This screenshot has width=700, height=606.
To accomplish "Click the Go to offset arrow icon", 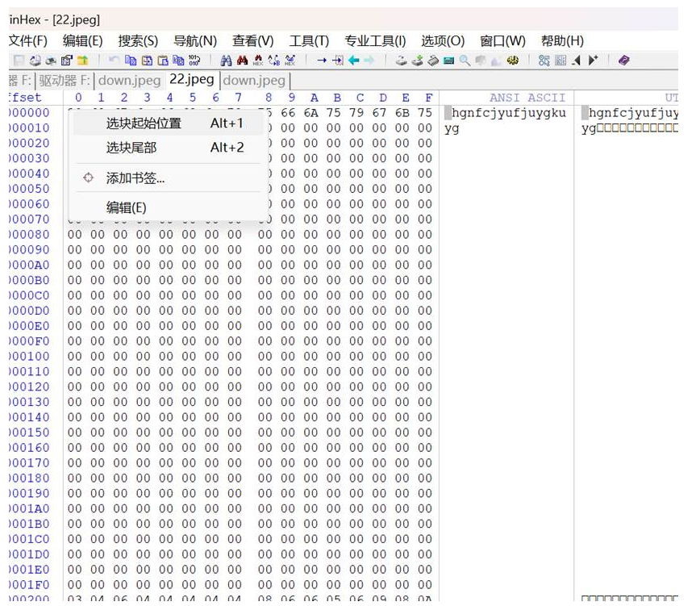I will (322, 61).
